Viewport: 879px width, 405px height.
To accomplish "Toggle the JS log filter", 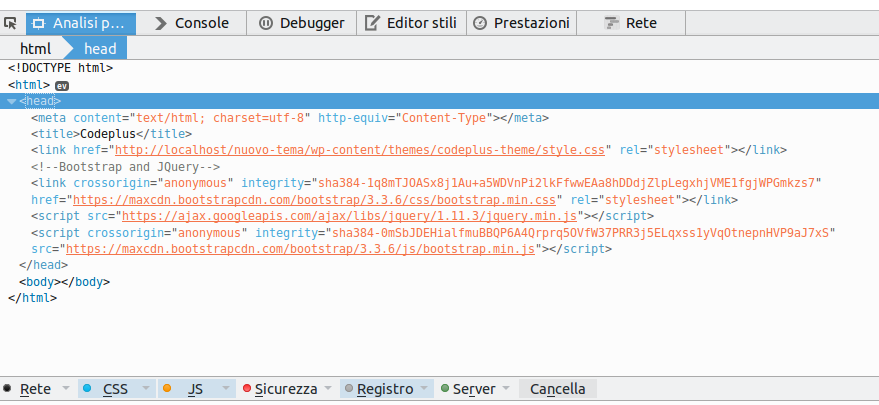I will [196, 388].
